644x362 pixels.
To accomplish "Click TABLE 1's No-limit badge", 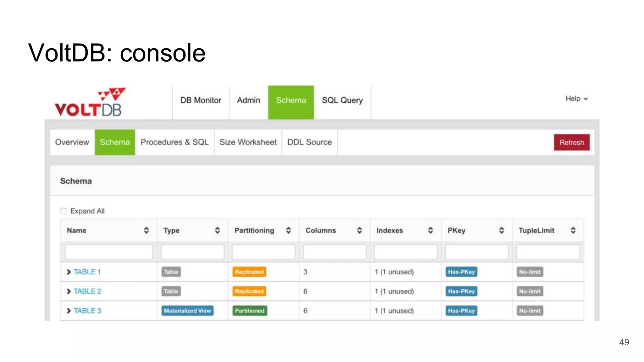I will 530,272.
